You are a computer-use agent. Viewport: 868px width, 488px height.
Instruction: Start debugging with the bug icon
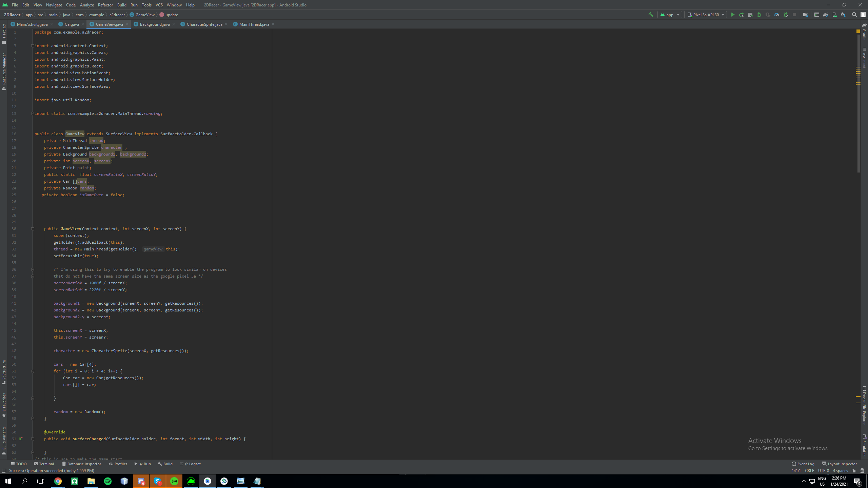point(759,15)
